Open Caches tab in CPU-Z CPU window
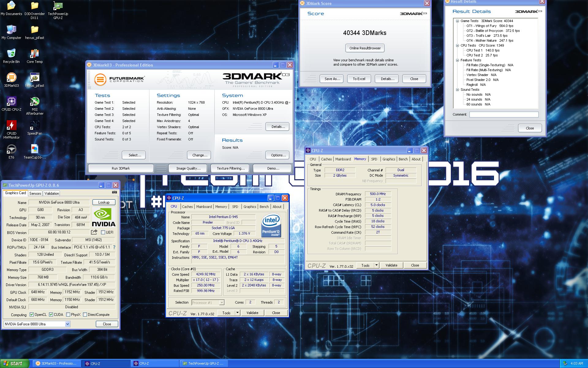Screen dimensions: 588x368 coord(187,207)
